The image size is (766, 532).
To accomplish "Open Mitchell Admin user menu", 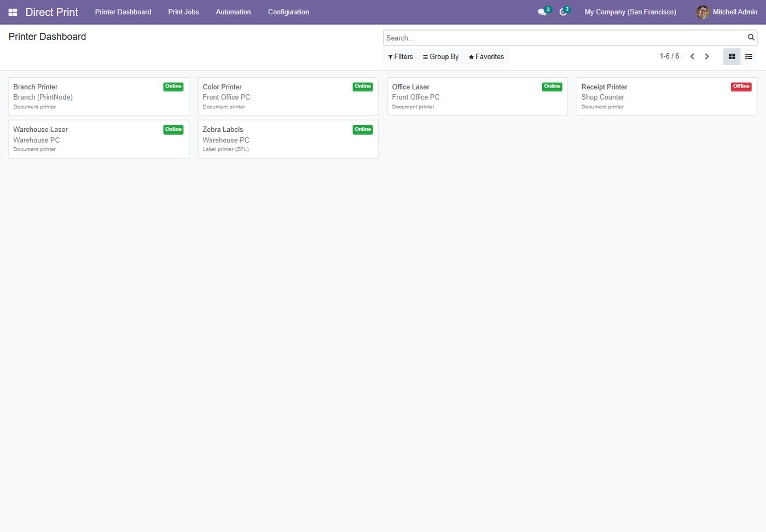I will [x=727, y=12].
